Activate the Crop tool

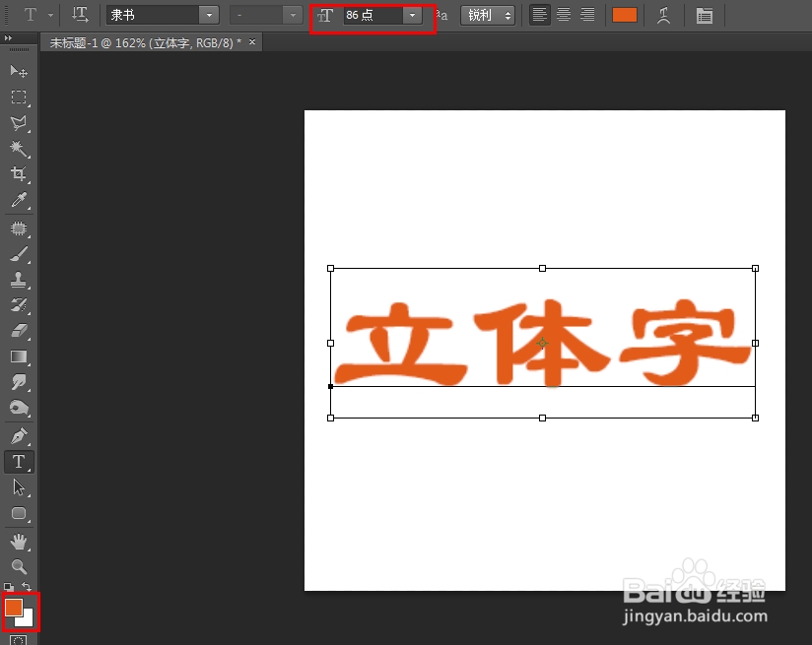tap(18, 174)
